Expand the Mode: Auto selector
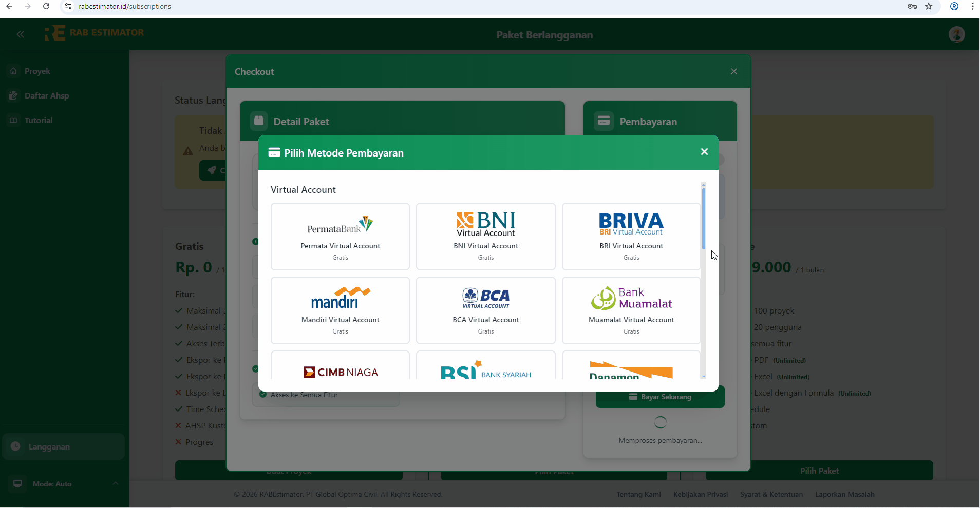This screenshot has width=980, height=508. pyautogui.click(x=63, y=484)
